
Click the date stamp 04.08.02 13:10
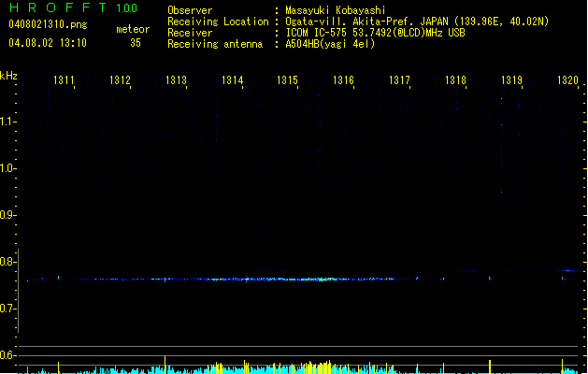(x=48, y=43)
